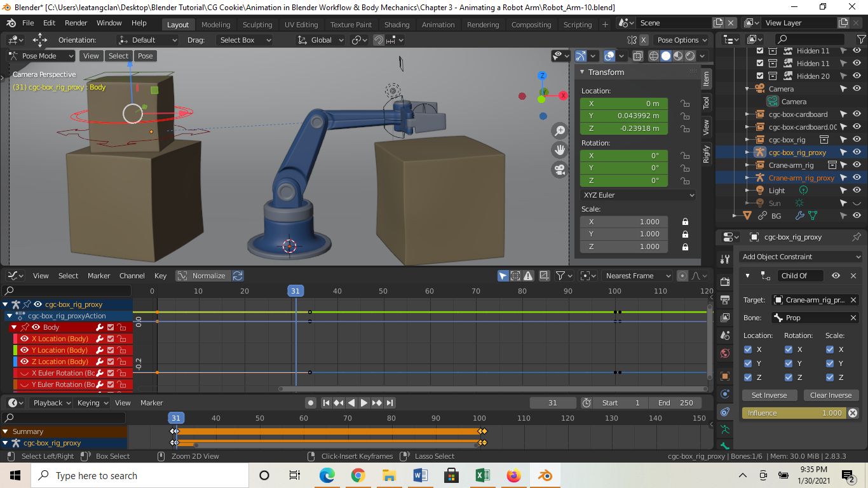
Task: Remove the Child Of constraint
Action: (853, 276)
